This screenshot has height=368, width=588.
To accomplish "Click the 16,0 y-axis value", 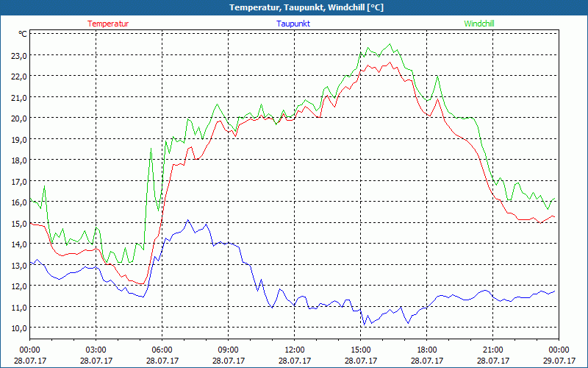I will 19,202.
